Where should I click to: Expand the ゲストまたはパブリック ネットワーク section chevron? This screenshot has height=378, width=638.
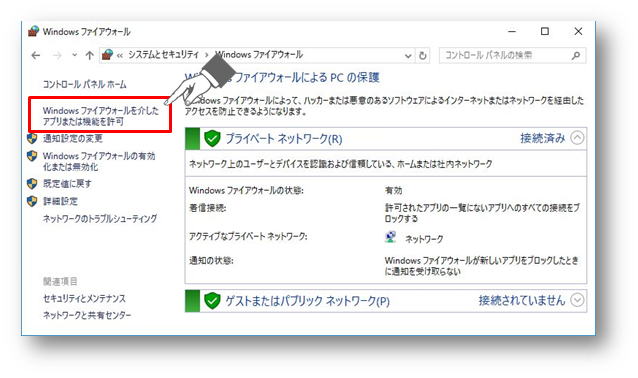click(x=577, y=300)
